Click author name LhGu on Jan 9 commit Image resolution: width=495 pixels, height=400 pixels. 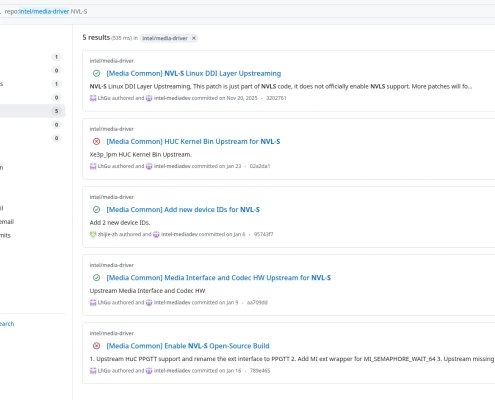104,302
